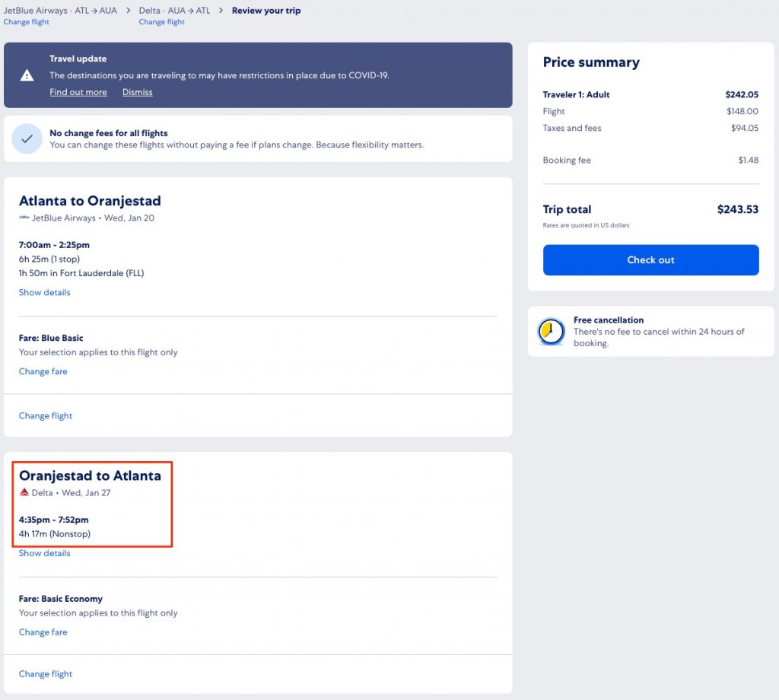Click Change flight under the Delta breadcrumb
This screenshot has height=700, width=779.
pos(161,22)
